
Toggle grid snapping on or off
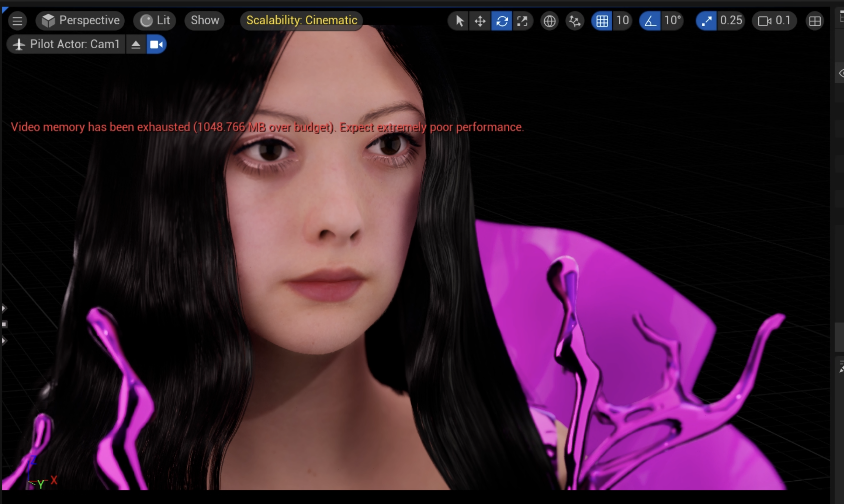(602, 21)
